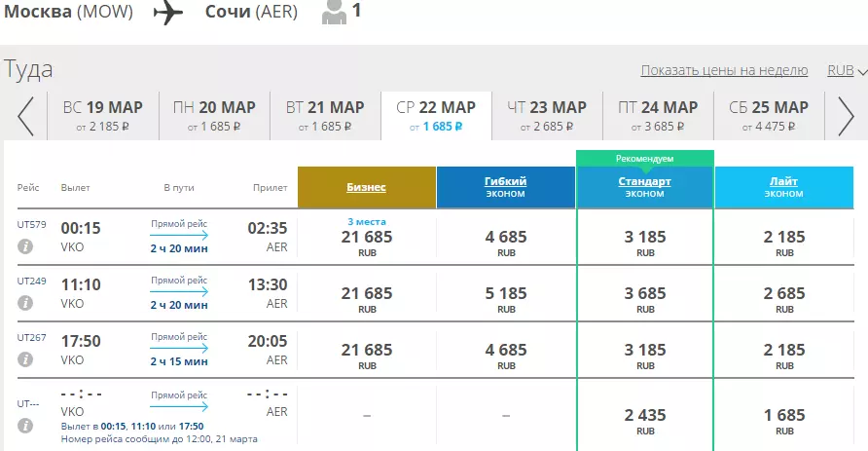Select date tab ВТ 21 МАР
Image resolution: width=868 pixels, height=451 pixels.
point(325,116)
